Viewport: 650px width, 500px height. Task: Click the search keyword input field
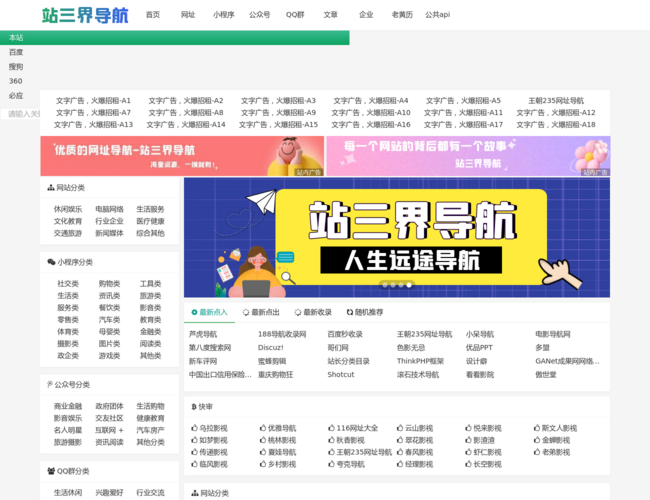click(x=21, y=114)
